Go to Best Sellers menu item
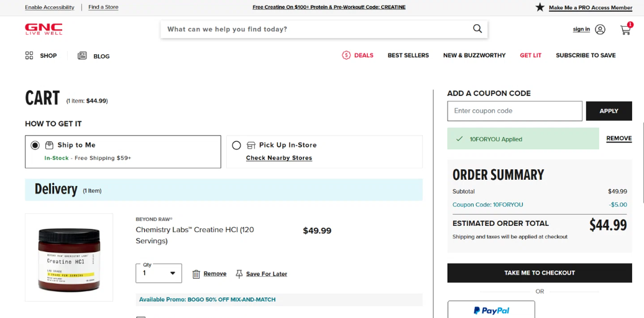This screenshot has height=318, width=644. [408, 55]
